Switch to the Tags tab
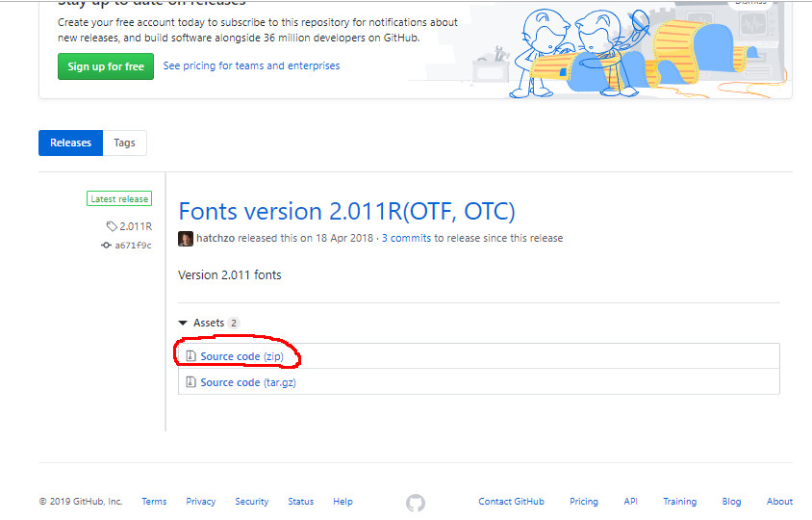The width and height of the screenshot is (812, 520). [124, 143]
